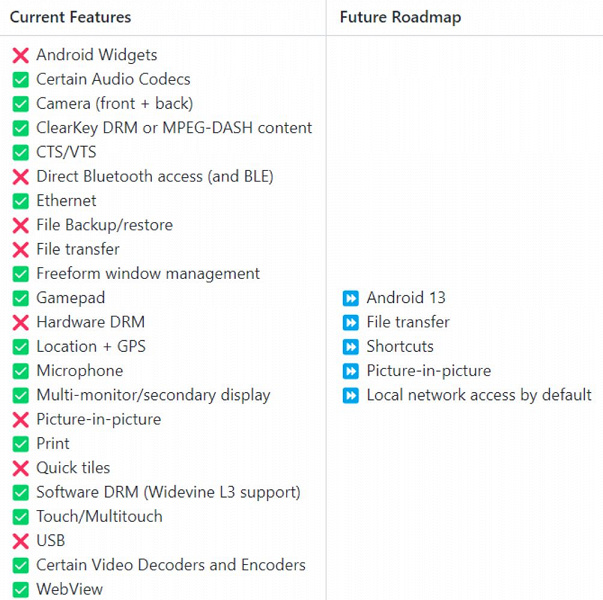The height and width of the screenshot is (600, 603).
Task: Click the Freeform window management text
Action: pos(148,274)
